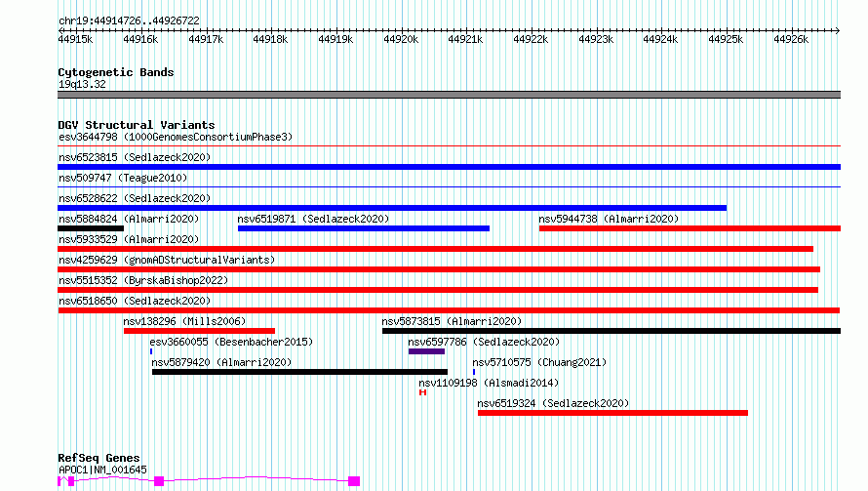Click the 19q13.32 cytogenetic band bar

449,95
